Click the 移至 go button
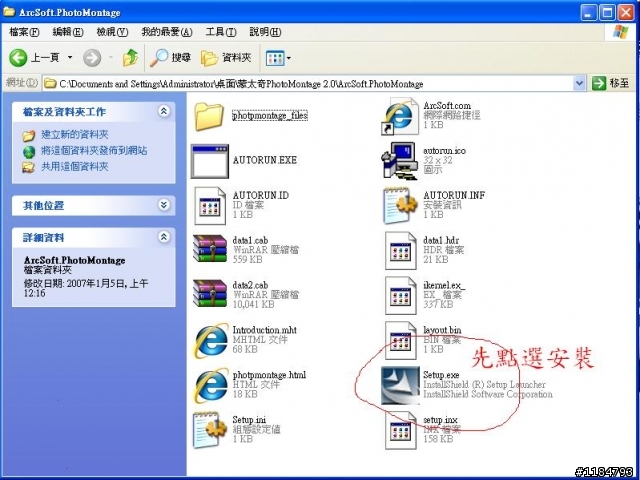Image resolution: width=640 pixels, height=480 pixels. [x=611, y=83]
